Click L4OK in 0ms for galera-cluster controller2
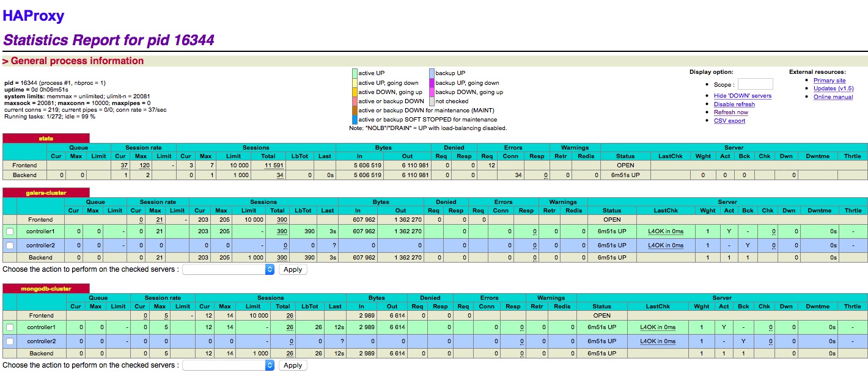The image size is (868, 378). [x=666, y=245]
